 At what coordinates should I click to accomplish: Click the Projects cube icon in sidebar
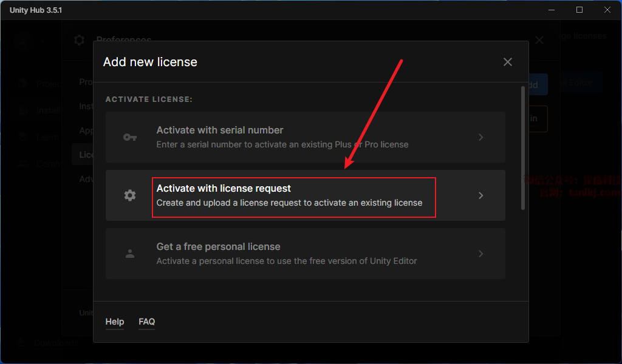point(23,84)
